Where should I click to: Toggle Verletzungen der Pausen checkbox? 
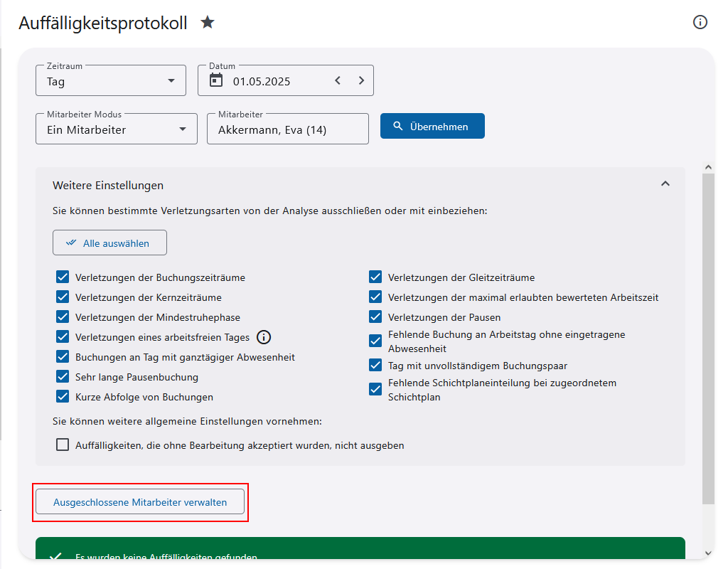click(375, 317)
